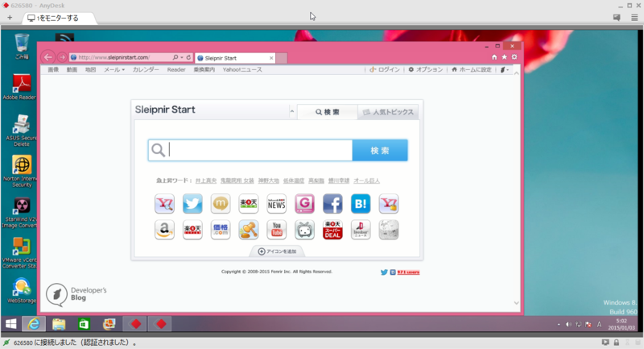The width and height of the screenshot is (644, 349).
Task: Open the Hatena B! bookmark icon
Action: (x=361, y=203)
